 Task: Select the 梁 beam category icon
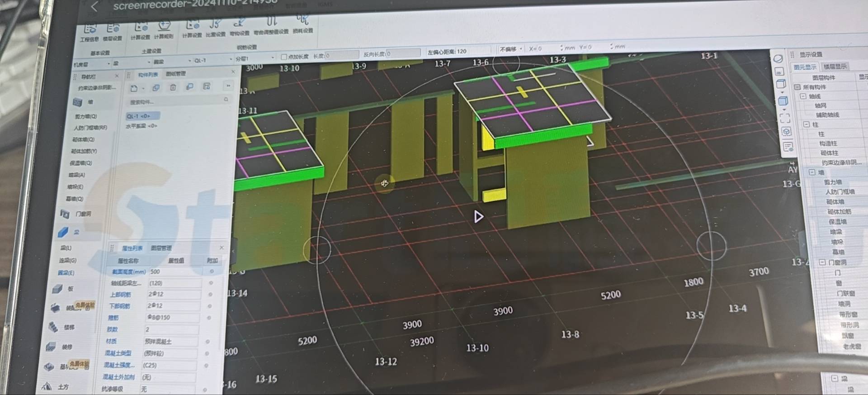coord(63,232)
